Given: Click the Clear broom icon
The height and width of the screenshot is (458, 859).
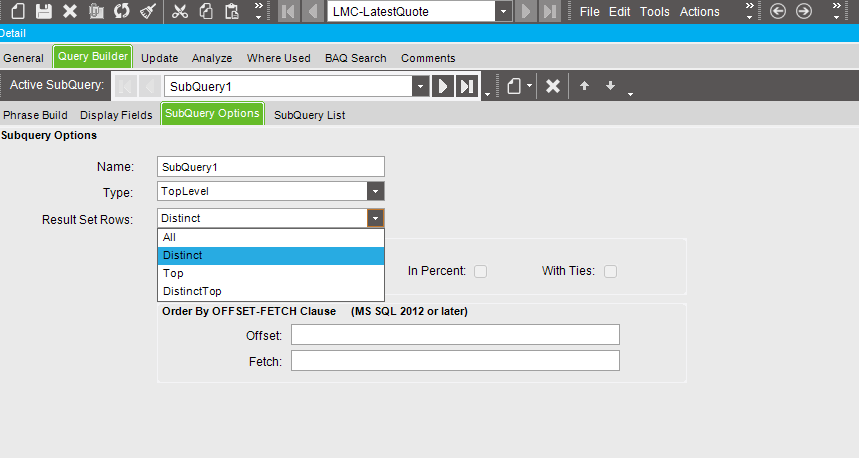Looking at the screenshot, I should click(x=148, y=11).
